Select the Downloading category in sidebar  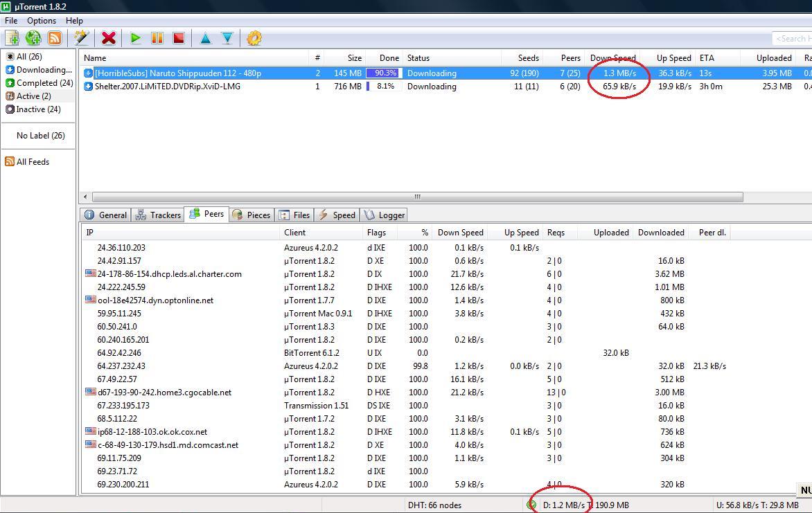[39, 69]
